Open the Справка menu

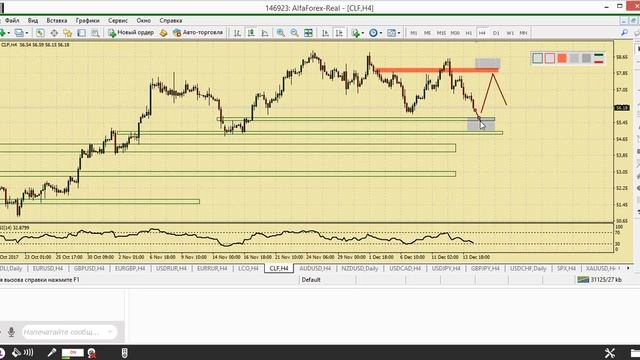171,20
